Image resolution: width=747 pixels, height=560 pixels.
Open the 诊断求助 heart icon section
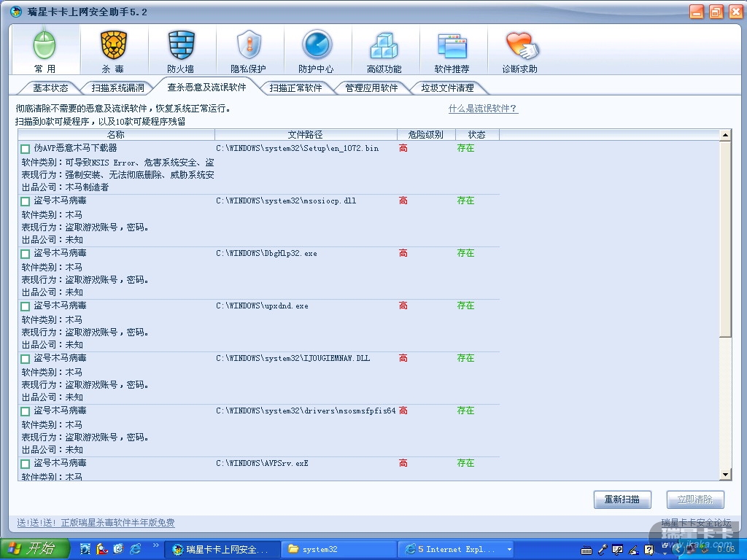[x=519, y=50]
